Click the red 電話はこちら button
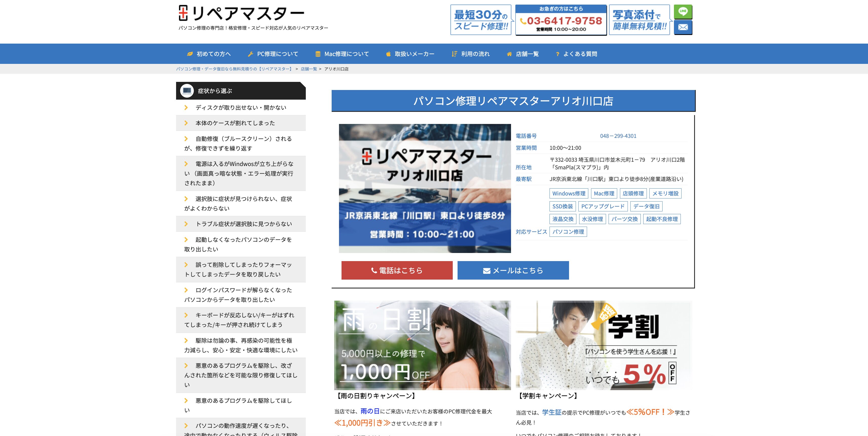Image resolution: width=868 pixels, height=436 pixels. [x=397, y=270]
